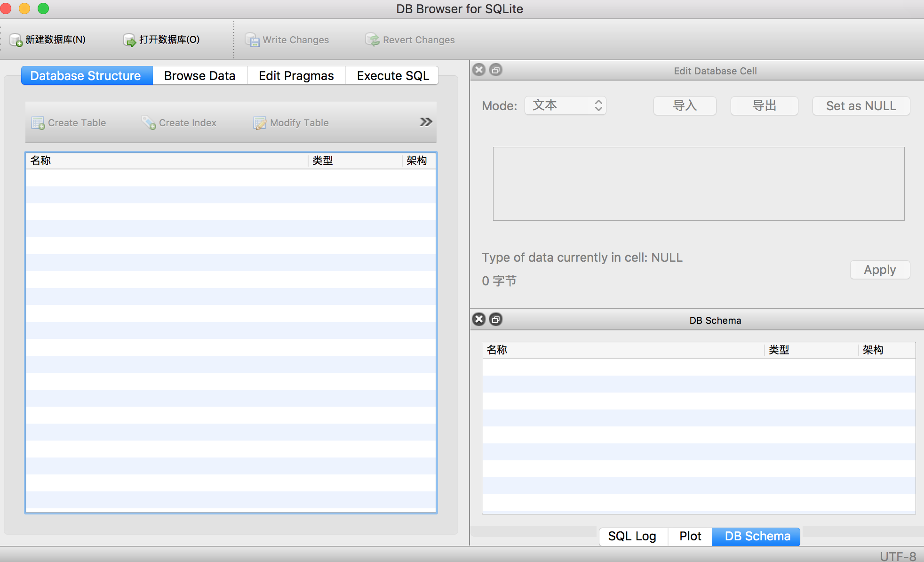Click 架构 column header in DB Schema panel
The height and width of the screenshot is (562, 924).
(887, 350)
